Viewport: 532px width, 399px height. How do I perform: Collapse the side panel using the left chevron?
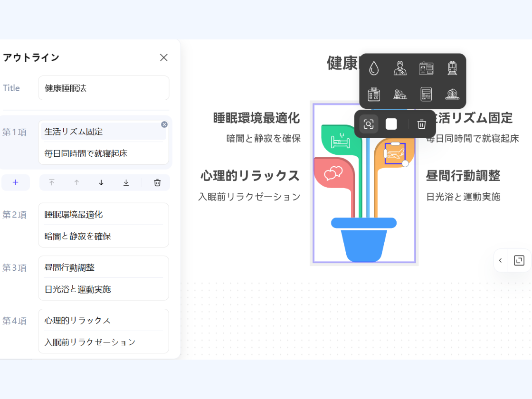[x=500, y=260]
